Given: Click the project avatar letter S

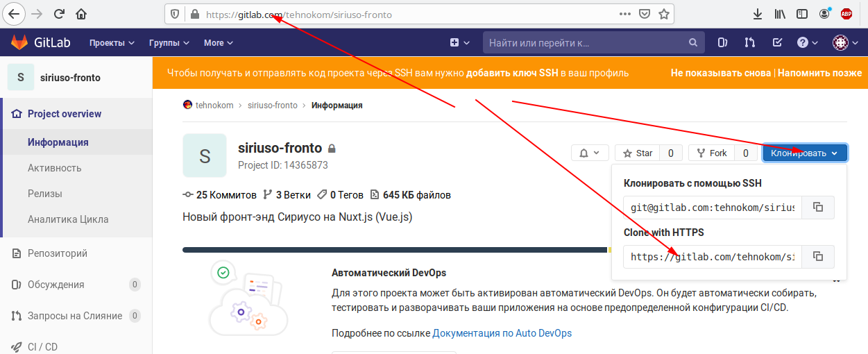Looking at the screenshot, I should (x=205, y=155).
